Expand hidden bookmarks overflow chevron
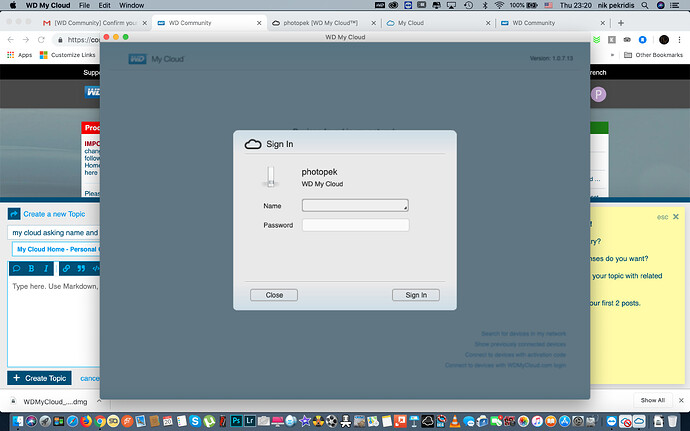The height and width of the screenshot is (431, 690). click(612, 55)
